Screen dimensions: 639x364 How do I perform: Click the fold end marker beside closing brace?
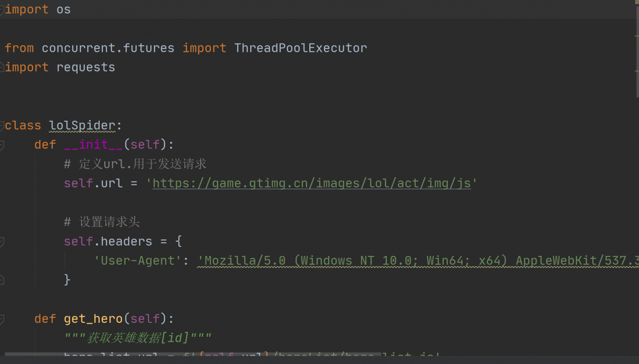(1, 280)
